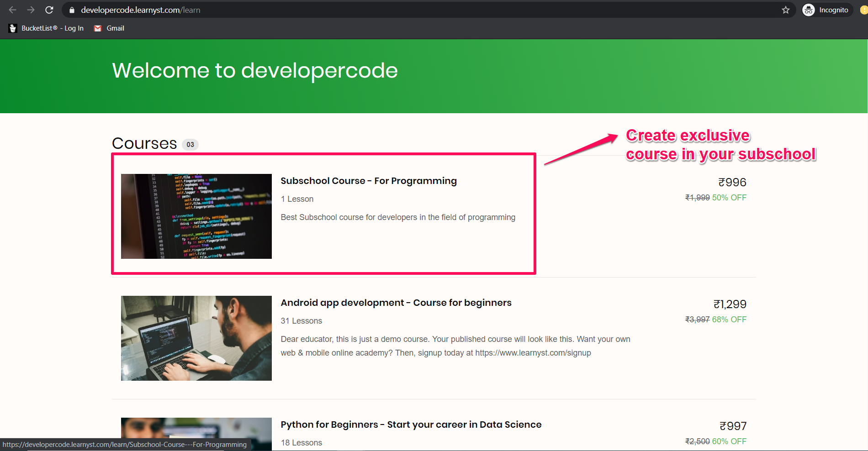Screen dimensions: 868x451
Task: Click the ₹1,299 course price
Action: click(730, 304)
